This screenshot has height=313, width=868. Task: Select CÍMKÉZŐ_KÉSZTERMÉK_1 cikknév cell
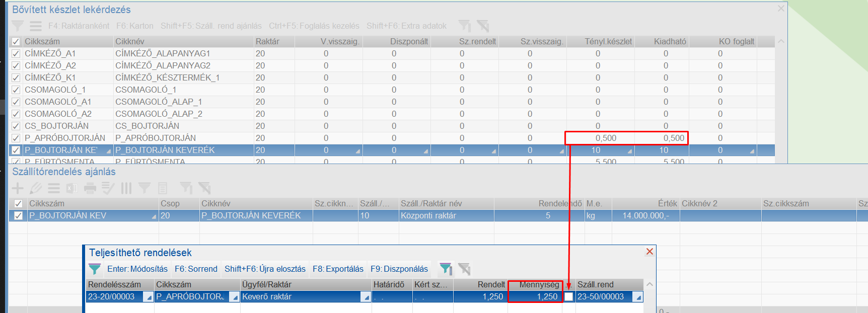click(x=183, y=77)
